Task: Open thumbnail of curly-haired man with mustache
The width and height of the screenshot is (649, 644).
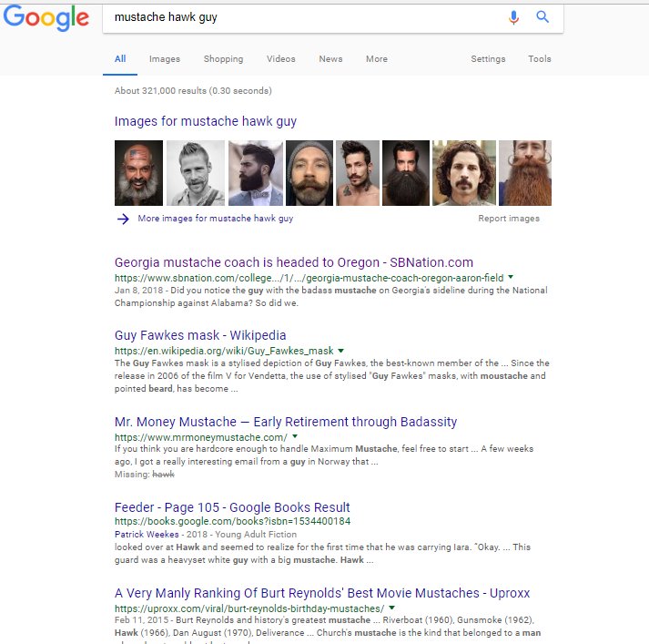Action: pos(464,173)
